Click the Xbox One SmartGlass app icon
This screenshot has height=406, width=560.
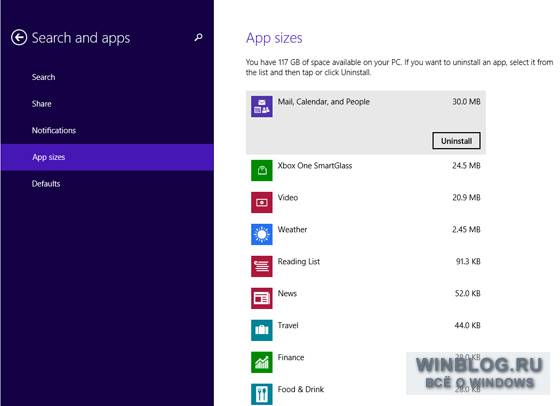tap(261, 170)
